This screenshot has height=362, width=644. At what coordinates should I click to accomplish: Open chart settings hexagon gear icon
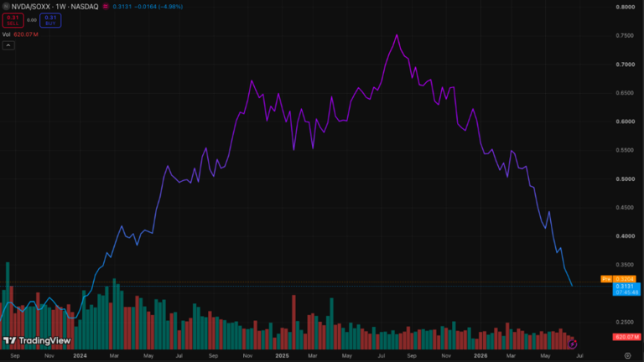627,356
